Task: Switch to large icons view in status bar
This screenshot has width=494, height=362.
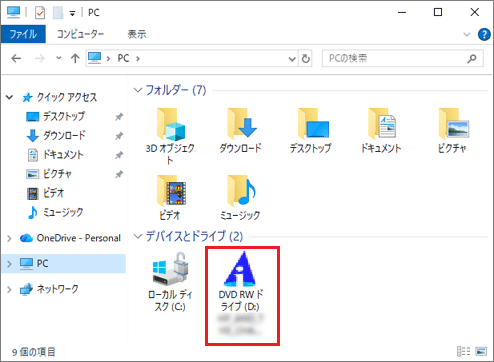Action: (481, 351)
